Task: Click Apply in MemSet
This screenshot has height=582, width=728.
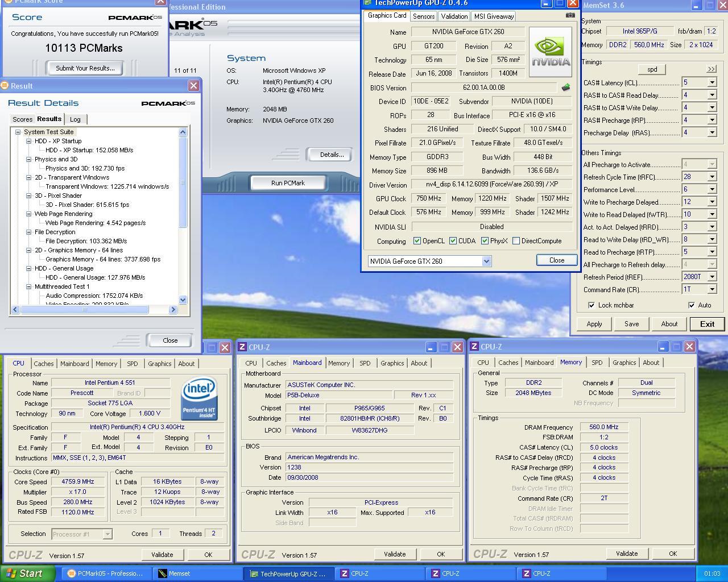Action: tap(594, 324)
